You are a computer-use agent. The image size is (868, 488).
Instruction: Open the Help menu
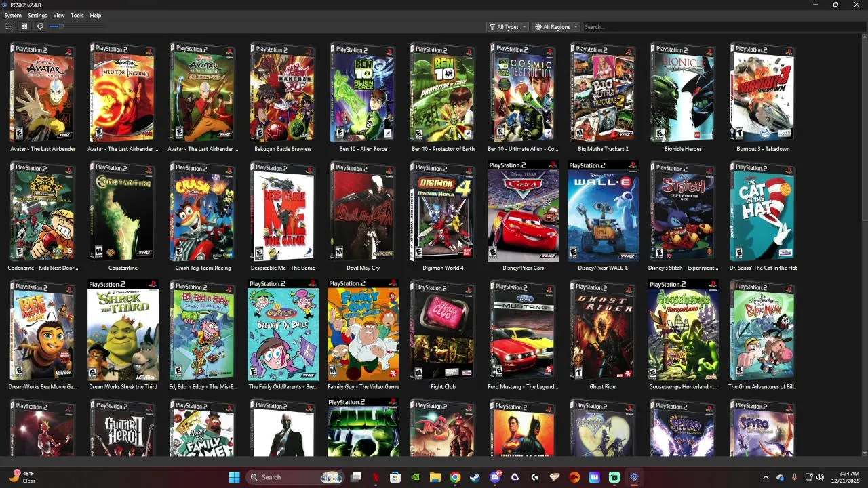[96, 15]
